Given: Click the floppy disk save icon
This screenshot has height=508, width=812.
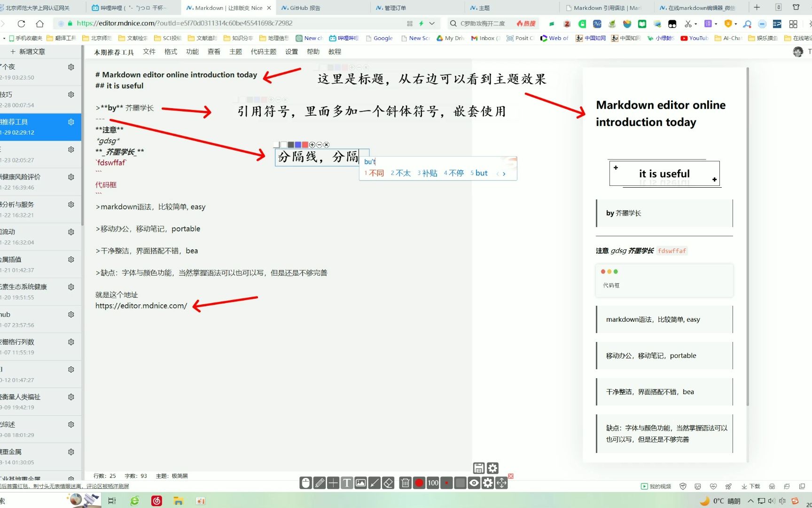Looking at the screenshot, I should coord(478,468).
